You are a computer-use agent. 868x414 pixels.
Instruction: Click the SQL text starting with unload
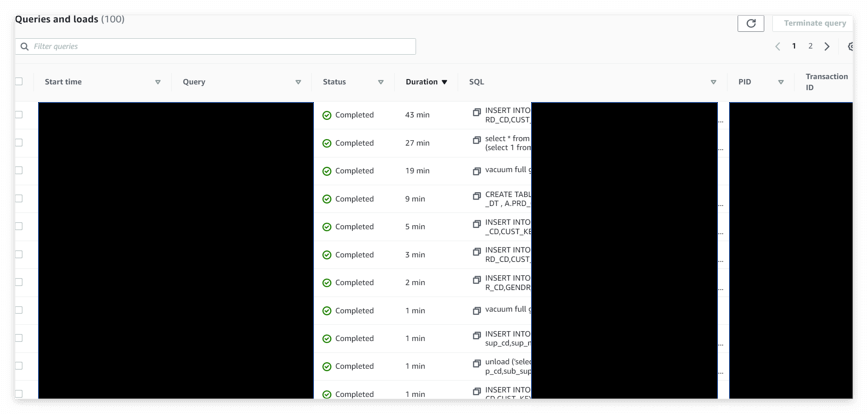coord(508,366)
